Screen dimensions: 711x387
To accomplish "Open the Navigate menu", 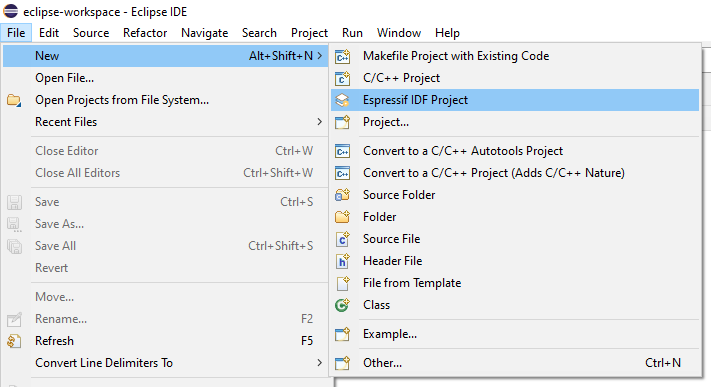I will click(205, 33).
